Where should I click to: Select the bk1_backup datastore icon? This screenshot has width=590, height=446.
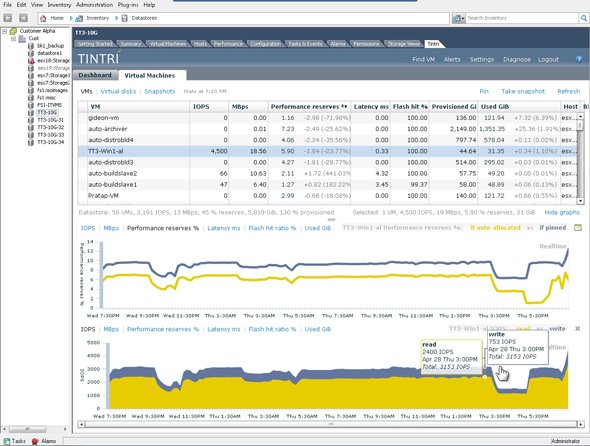[x=31, y=46]
